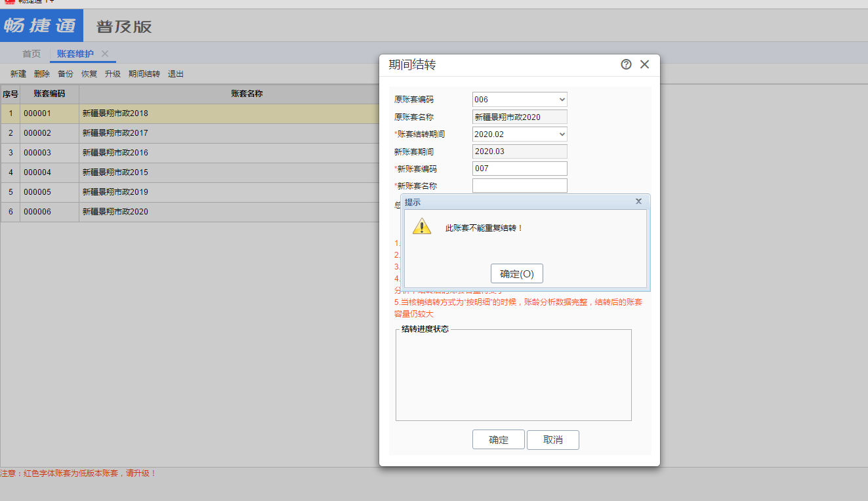Select row 新疆景翔市政2019
Screen dimensions: 868x501
click(190, 192)
